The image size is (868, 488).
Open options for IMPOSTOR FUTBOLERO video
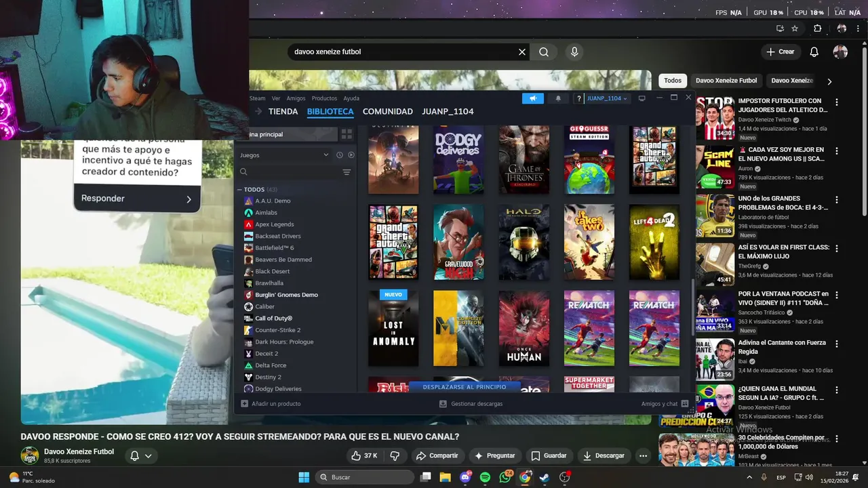(x=836, y=102)
